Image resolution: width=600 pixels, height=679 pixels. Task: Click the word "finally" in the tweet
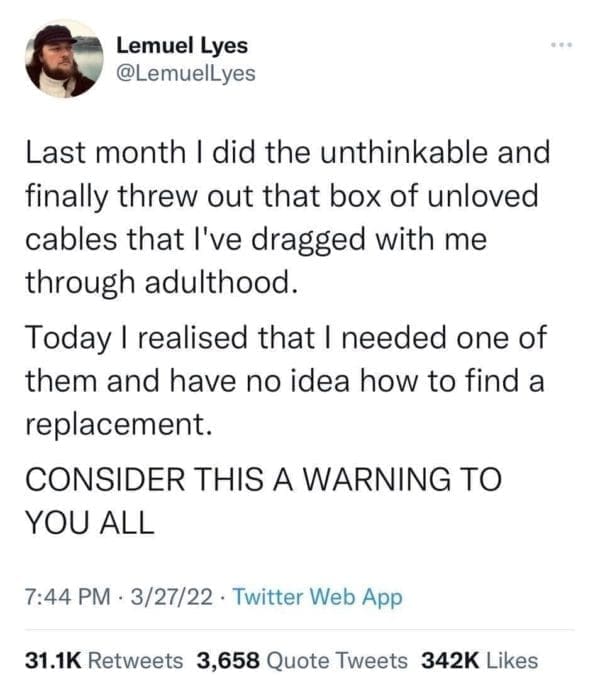point(62,197)
